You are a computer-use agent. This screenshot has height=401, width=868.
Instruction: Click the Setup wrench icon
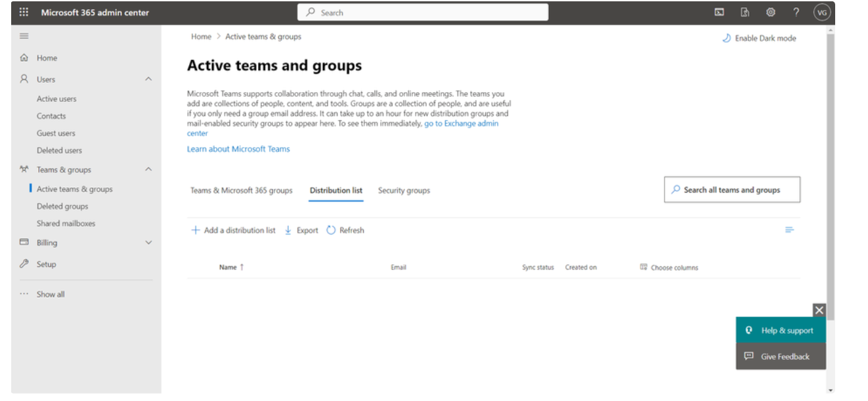[24, 264]
